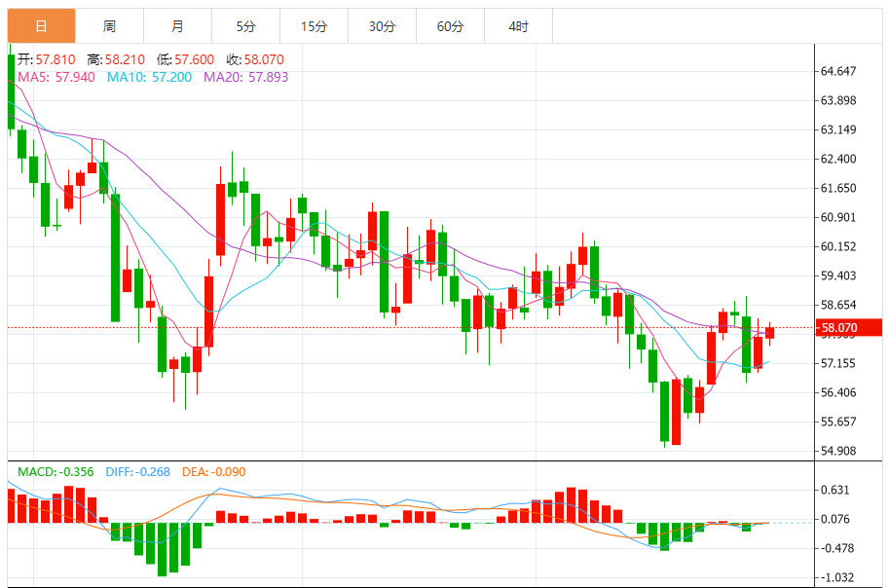Click the 低 low price value

click(x=193, y=59)
